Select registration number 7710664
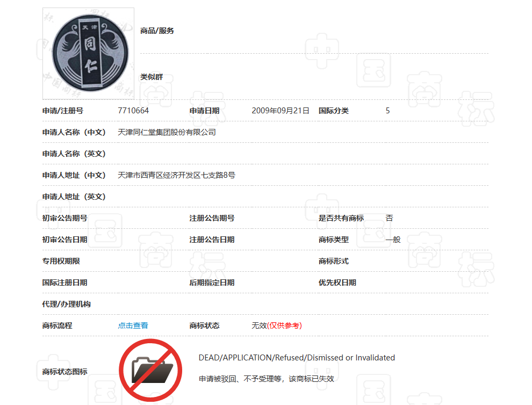 point(133,111)
